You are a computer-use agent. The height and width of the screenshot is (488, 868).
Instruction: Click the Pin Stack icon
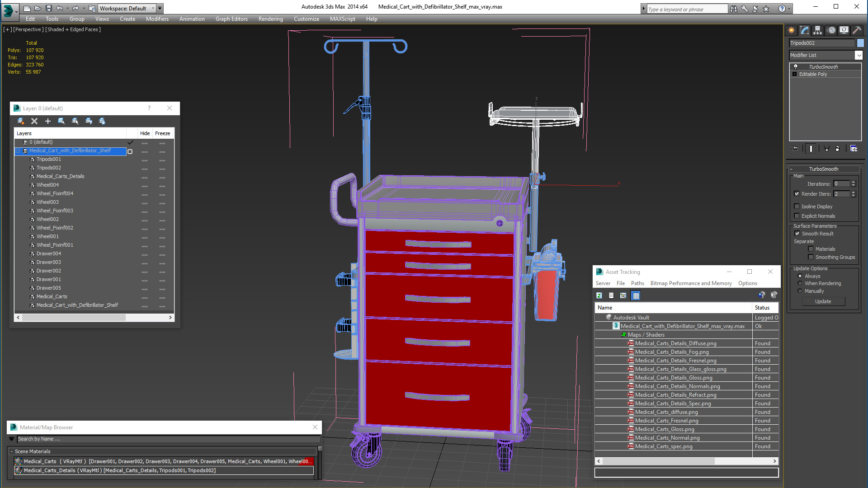point(795,149)
